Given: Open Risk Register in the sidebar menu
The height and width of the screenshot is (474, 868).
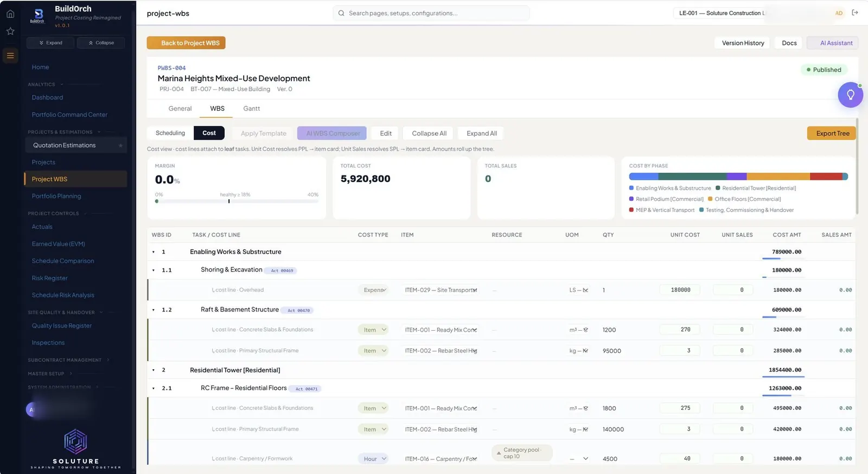Looking at the screenshot, I should (49, 278).
